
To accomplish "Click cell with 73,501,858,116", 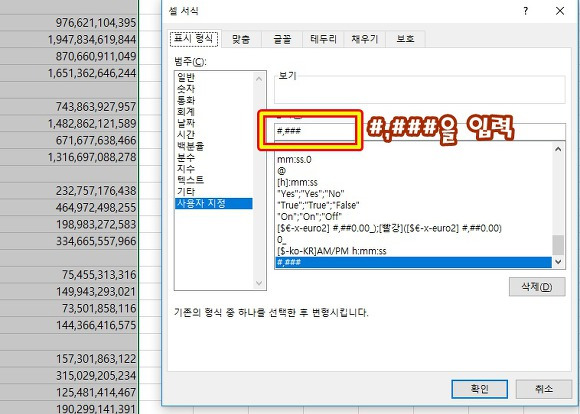I will [x=69, y=308].
